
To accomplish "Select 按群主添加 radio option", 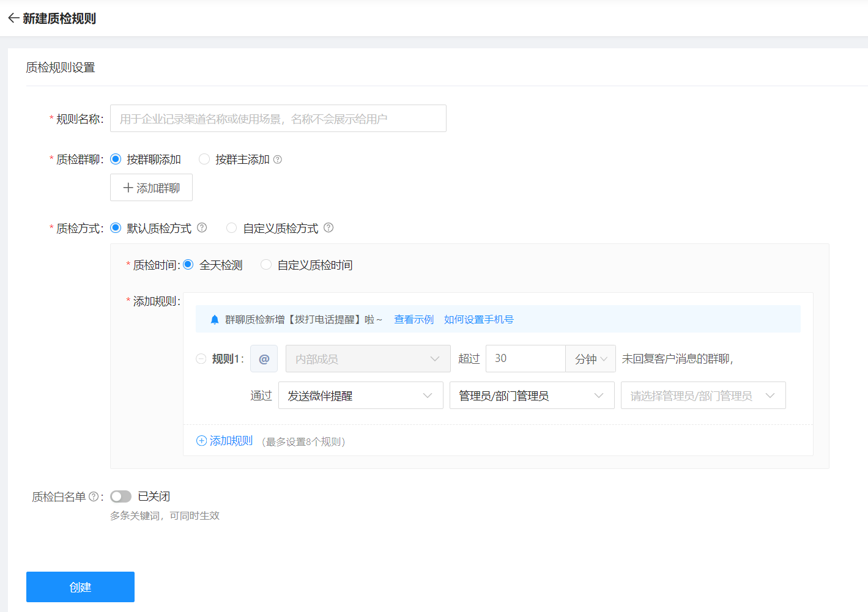I will point(204,159).
